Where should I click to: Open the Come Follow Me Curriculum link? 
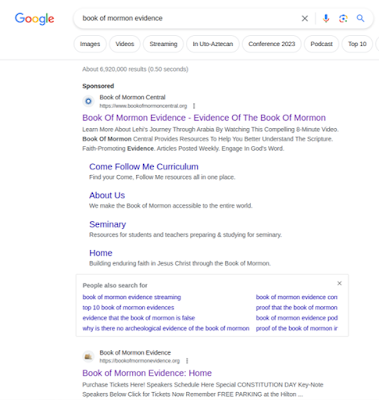pyautogui.click(x=144, y=167)
